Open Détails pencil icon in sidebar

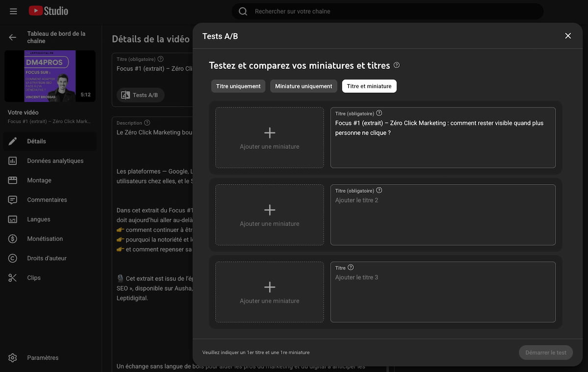13,141
